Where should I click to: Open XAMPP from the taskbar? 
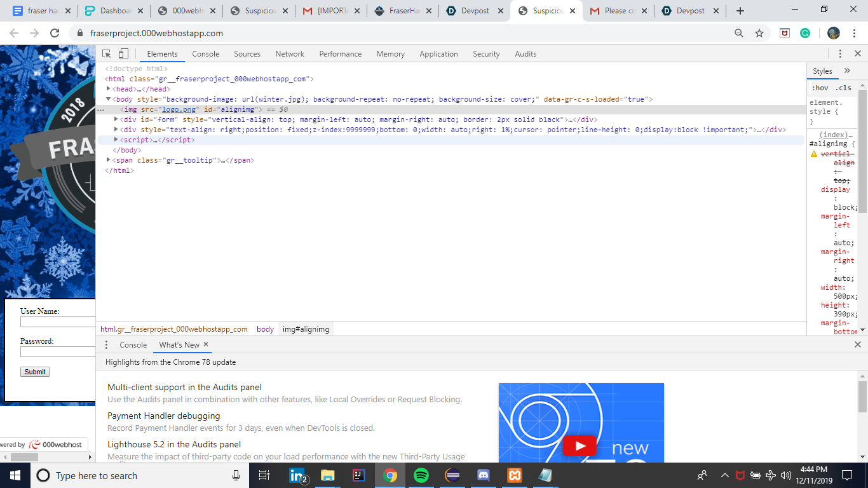pos(514,475)
